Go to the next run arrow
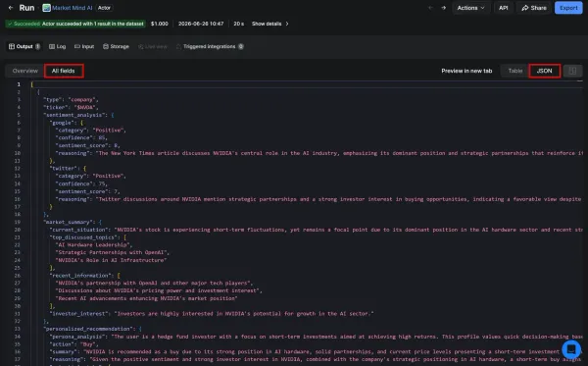 443,8
